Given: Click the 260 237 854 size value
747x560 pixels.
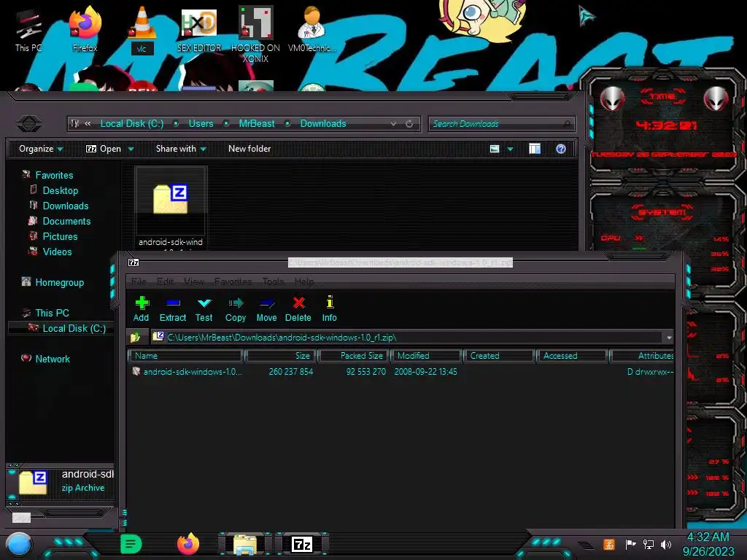Looking at the screenshot, I should click(x=290, y=371).
